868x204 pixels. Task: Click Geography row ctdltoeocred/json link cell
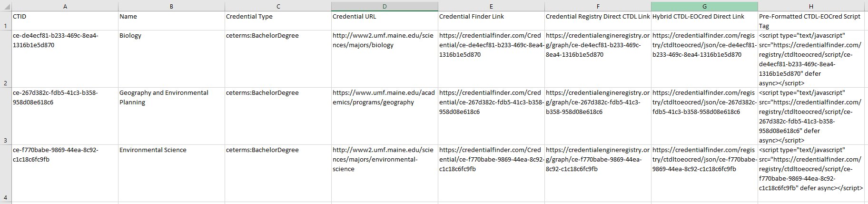704,116
